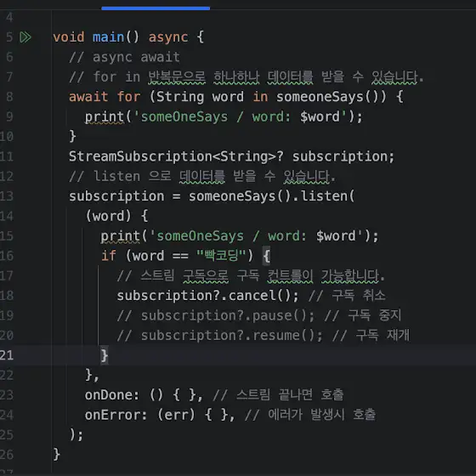Image resolution: width=476 pixels, height=476 pixels.
Task: Place cursor on the main function name
Action: tap(109, 37)
